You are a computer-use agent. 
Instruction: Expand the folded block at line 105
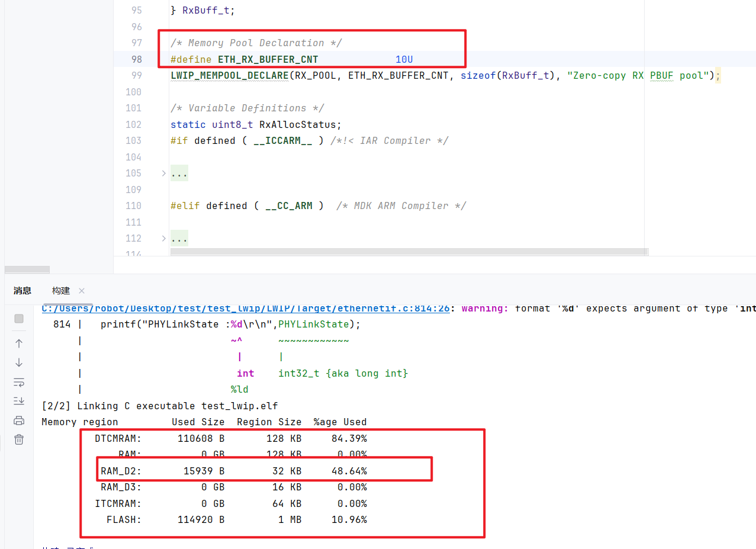(164, 173)
